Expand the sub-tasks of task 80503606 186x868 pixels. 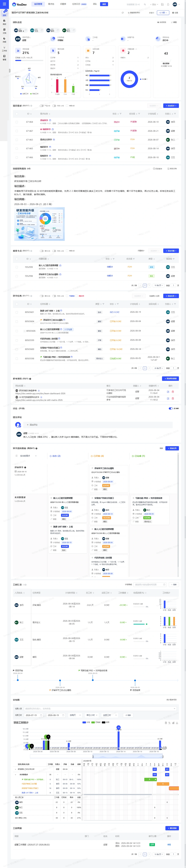pyautogui.click(x=25, y=331)
